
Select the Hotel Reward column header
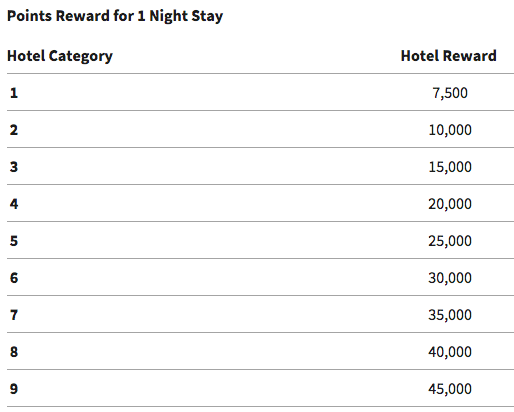[x=449, y=56]
